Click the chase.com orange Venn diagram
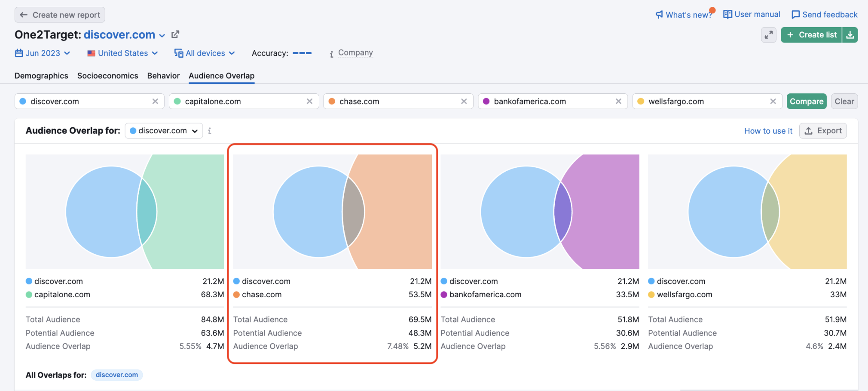This screenshot has width=868, height=391. (x=332, y=212)
